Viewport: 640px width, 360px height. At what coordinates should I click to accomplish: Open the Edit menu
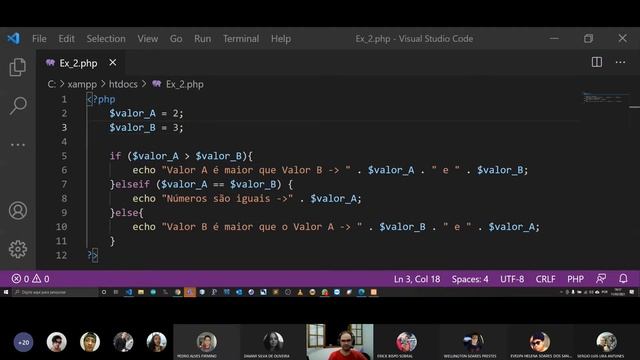pyautogui.click(x=66, y=39)
